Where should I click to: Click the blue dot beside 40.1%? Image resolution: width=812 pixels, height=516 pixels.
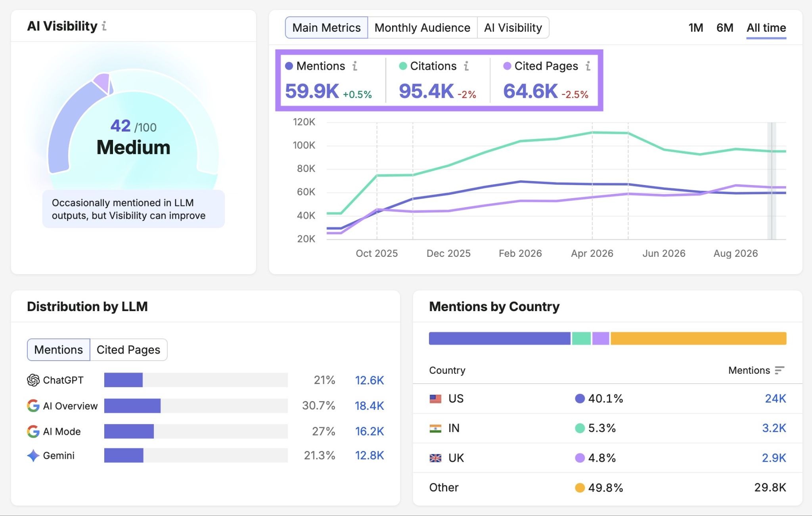(580, 399)
